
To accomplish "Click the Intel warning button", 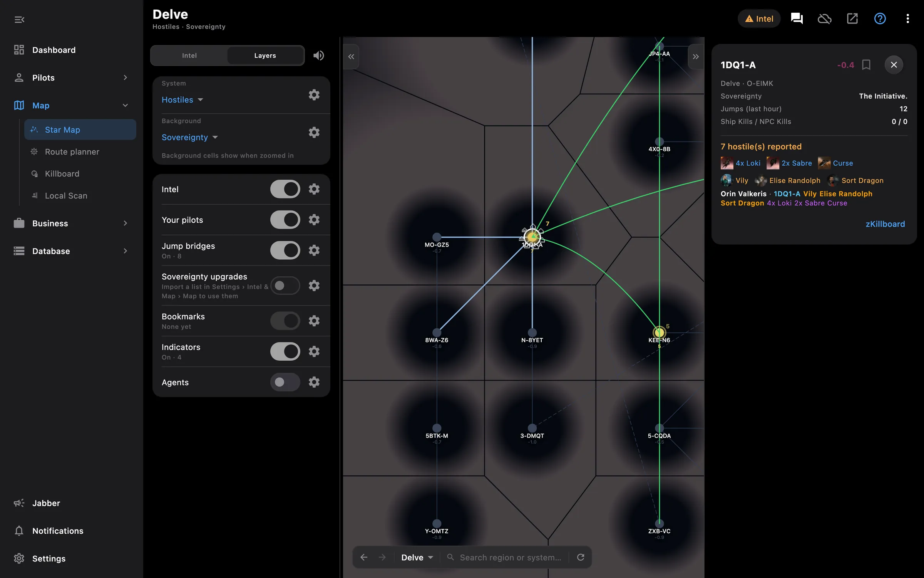I will point(759,18).
